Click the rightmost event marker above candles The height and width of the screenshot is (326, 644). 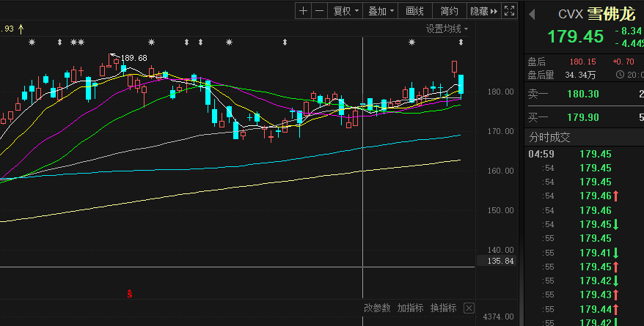[430, 42]
